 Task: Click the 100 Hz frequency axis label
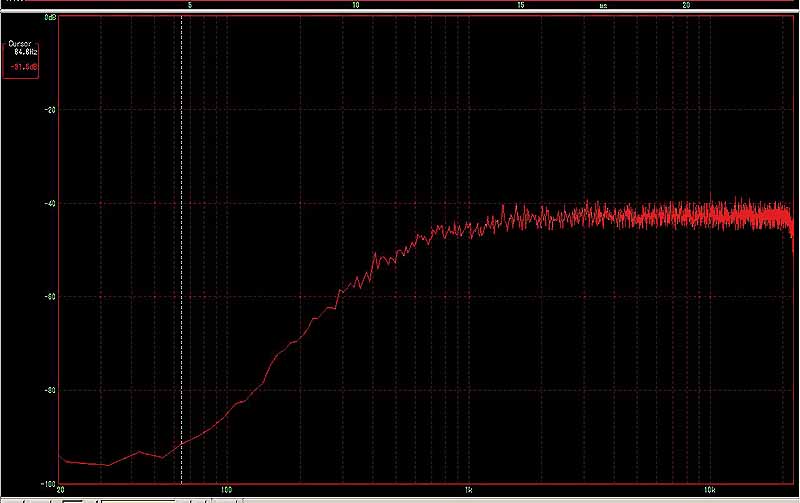click(x=226, y=490)
